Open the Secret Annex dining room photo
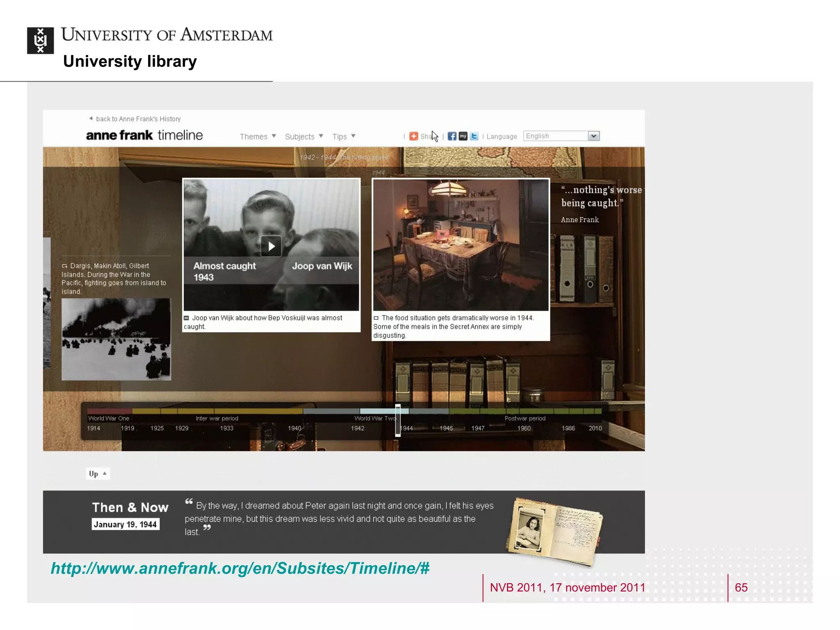This screenshot has width=840, height=630. pos(461,245)
